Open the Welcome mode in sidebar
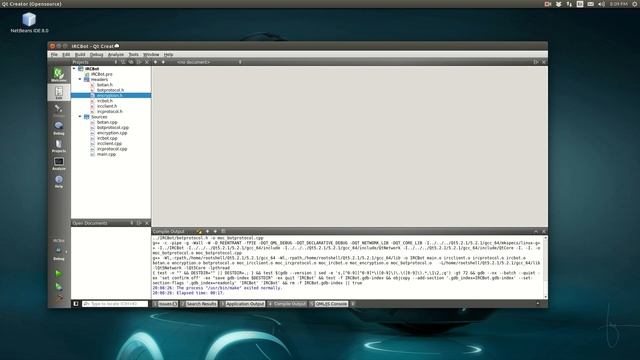 click(x=59, y=74)
